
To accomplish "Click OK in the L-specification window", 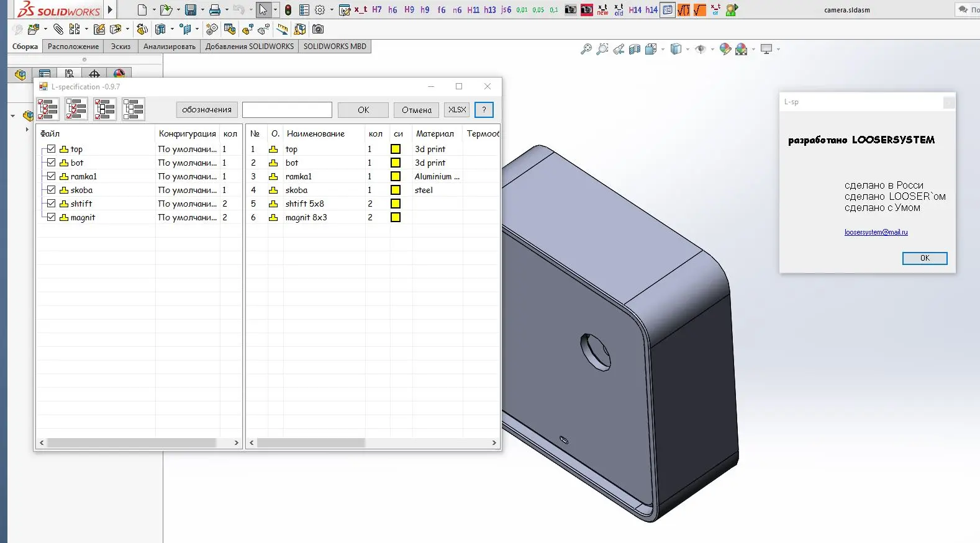I will coord(363,110).
